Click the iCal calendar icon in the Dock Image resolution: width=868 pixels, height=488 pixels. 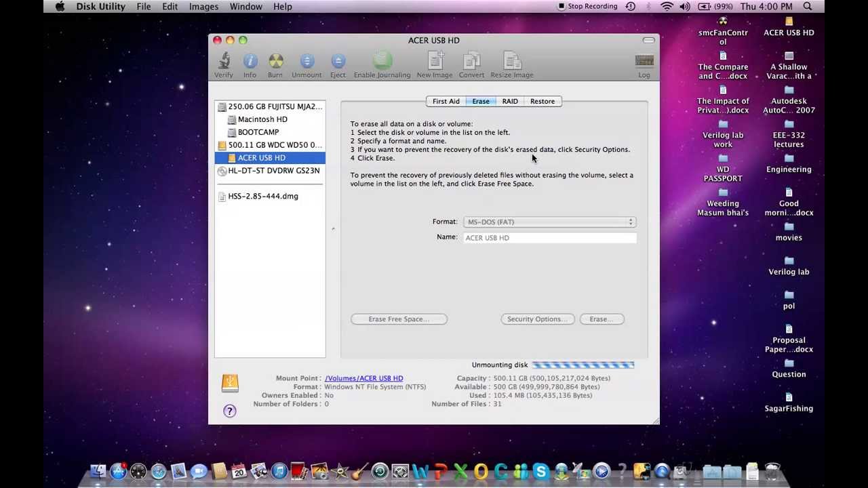(239, 471)
